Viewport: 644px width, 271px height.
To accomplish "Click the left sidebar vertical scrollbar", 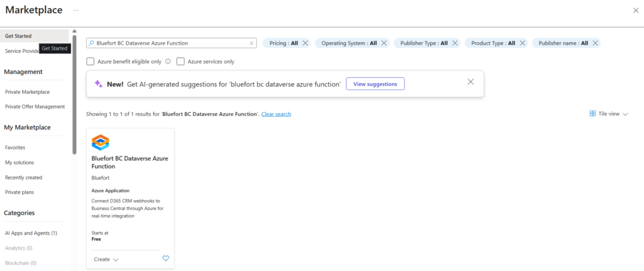I will pos(74,94).
